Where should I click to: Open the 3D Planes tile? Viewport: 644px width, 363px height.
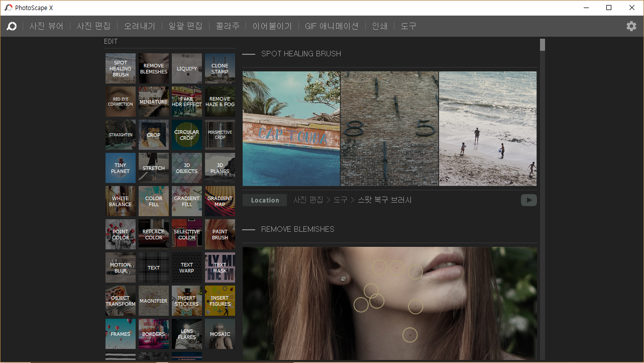[x=220, y=168]
